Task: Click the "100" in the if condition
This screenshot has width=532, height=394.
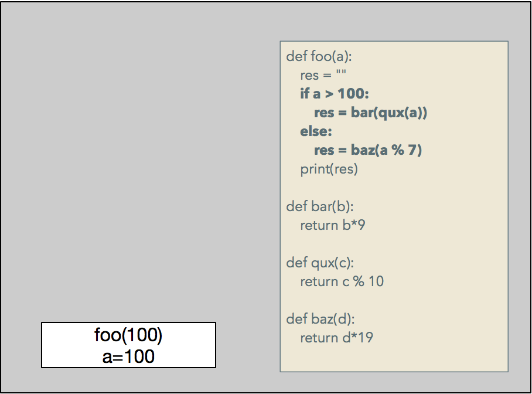Action: coord(350,94)
